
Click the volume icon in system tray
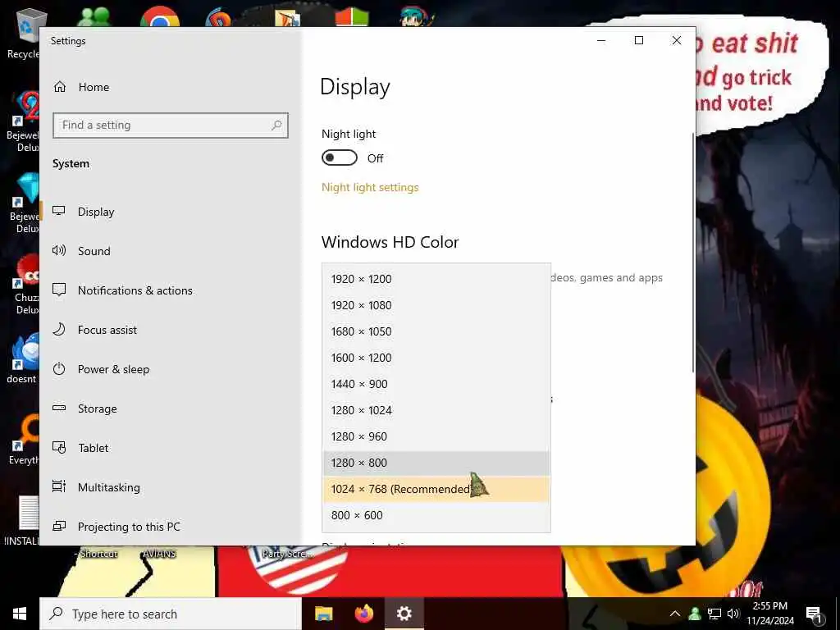733,614
